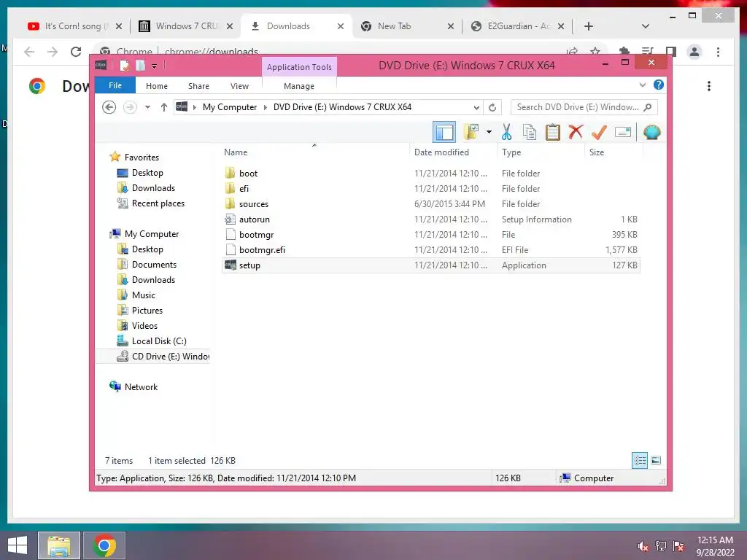Open Recent places in navigation pane

click(158, 203)
